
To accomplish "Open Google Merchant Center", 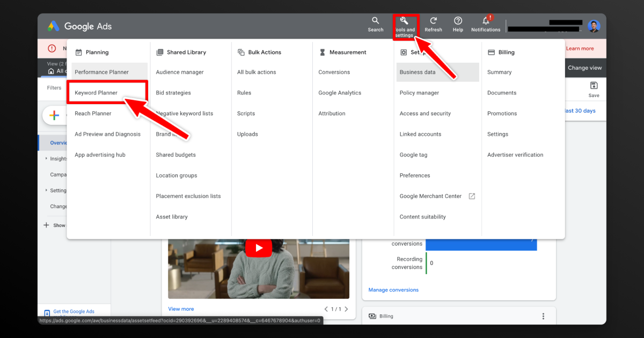I will 430,196.
